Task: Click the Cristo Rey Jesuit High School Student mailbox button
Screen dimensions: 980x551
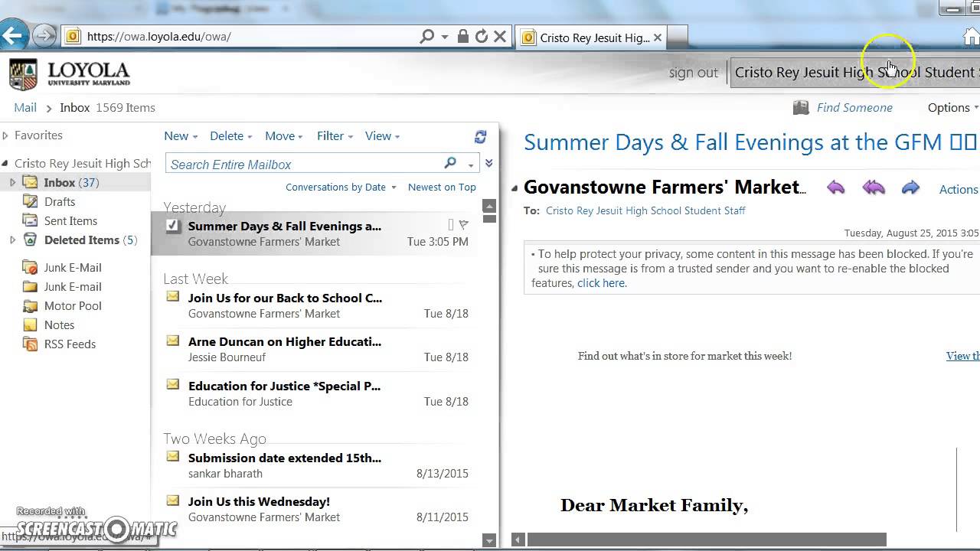Action: click(855, 73)
